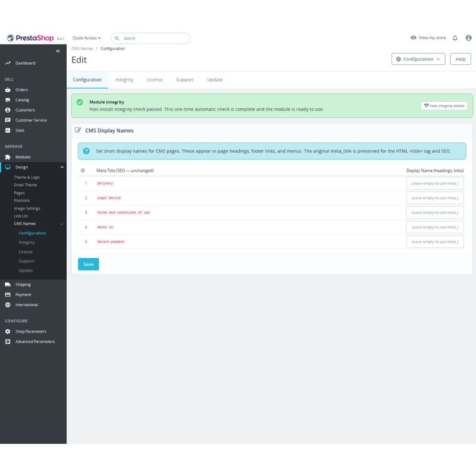Click the CMS Display Names edit icon
Viewport: 476px width, 476px height.
[78, 130]
